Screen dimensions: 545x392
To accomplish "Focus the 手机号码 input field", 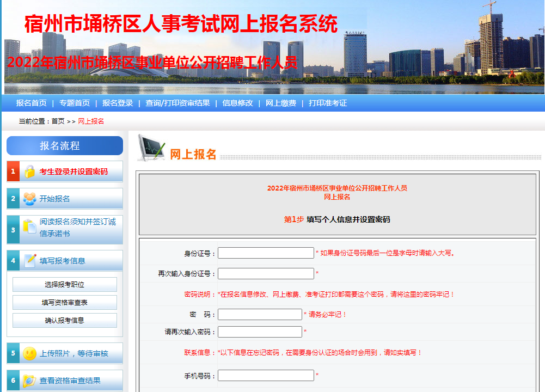I will pos(266,375).
